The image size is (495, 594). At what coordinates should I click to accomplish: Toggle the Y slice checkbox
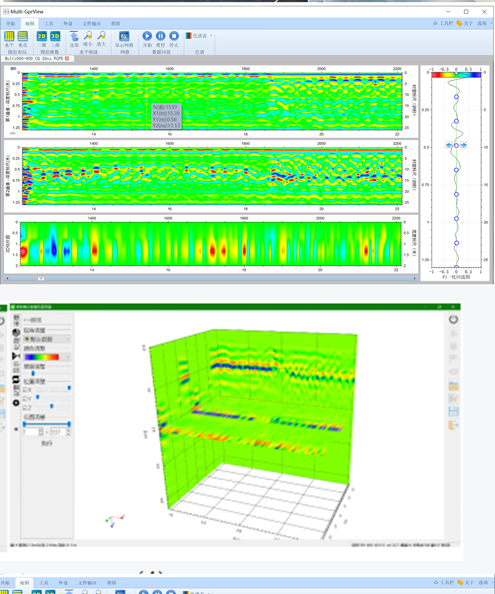point(25,399)
